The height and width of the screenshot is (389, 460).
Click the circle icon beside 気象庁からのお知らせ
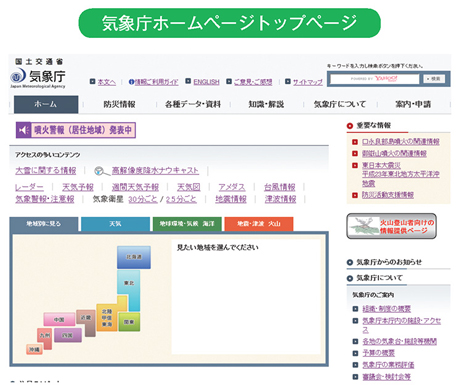click(x=350, y=262)
